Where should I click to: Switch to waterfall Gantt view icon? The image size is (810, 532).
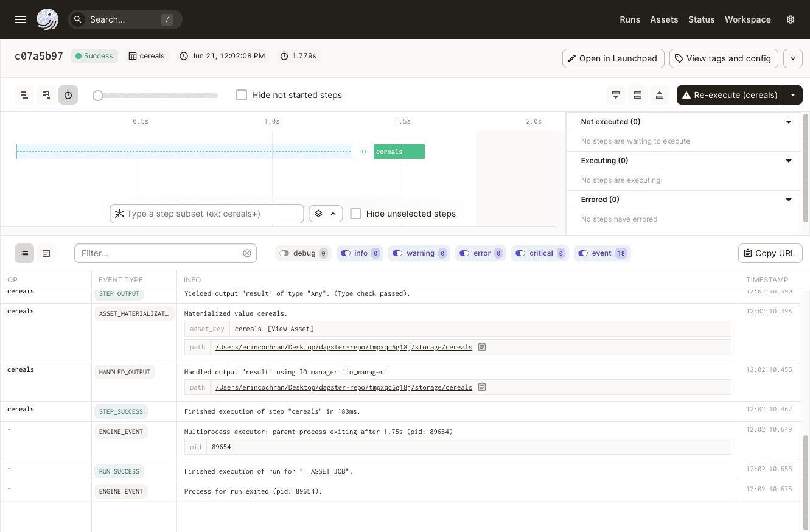click(46, 95)
